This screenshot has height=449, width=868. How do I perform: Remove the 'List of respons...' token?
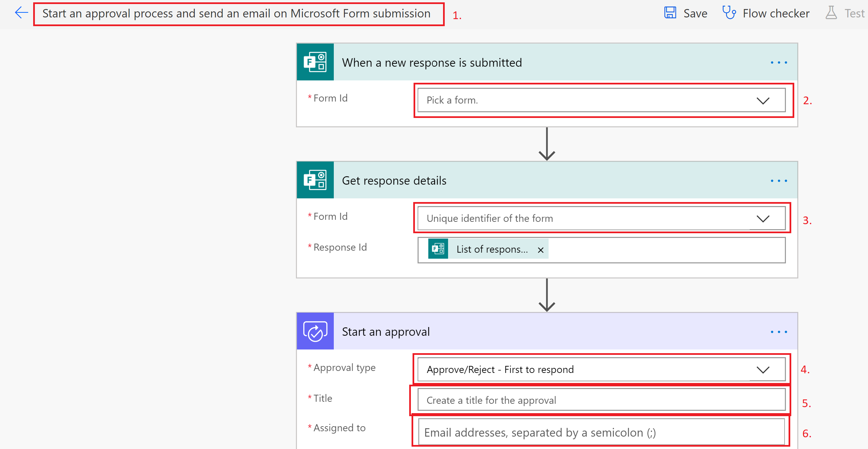coord(541,250)
